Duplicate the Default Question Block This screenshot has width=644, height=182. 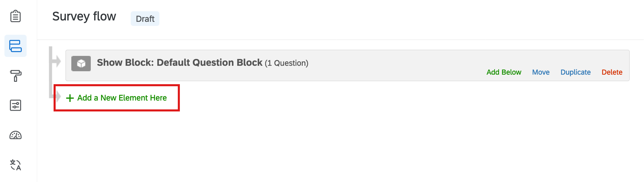click(x=575, y=72)
